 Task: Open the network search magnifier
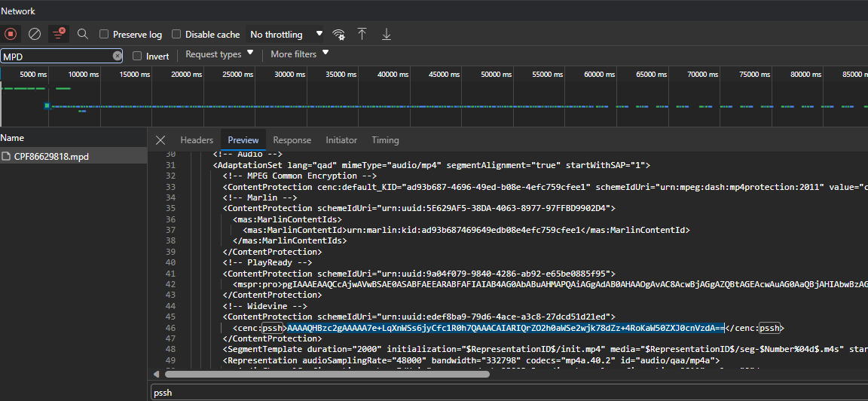pos(83,34)
